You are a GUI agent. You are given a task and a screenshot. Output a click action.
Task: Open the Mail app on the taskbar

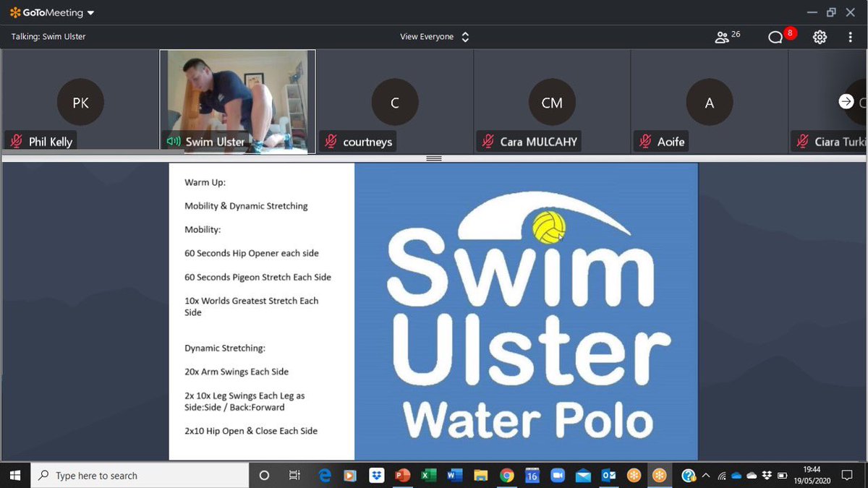click(584, 475)
